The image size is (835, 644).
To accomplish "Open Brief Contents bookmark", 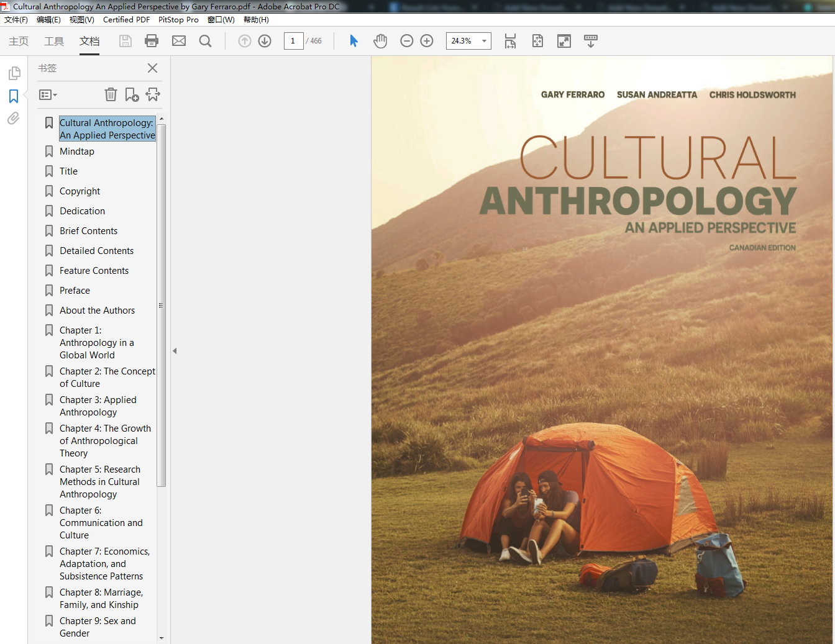I will (88, 231).
